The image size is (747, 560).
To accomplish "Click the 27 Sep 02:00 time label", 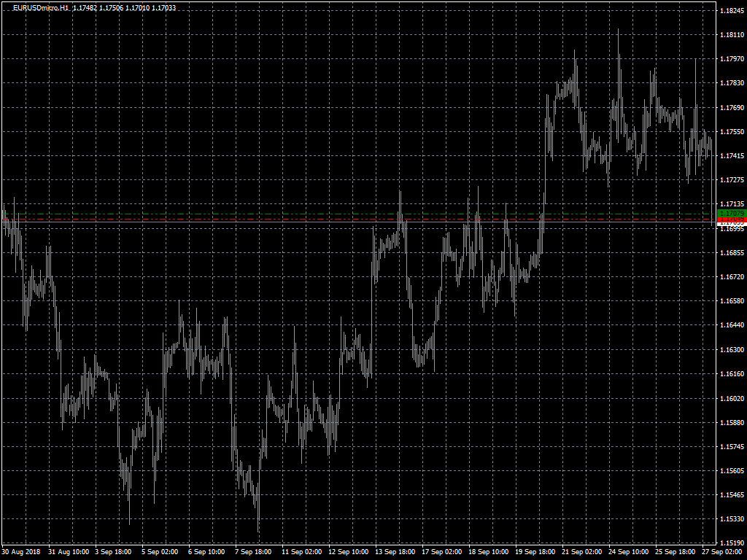I will coord(722,552).
